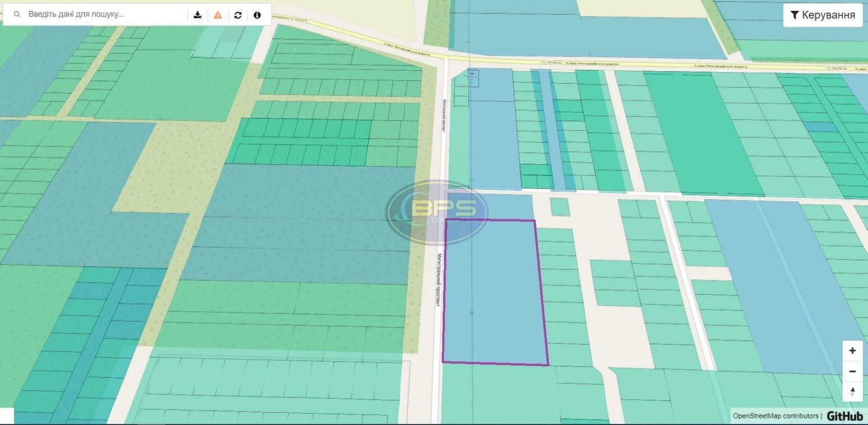The image size is (868, 425).
Task: Open the Керування filter panel
Action: pos(822,15)
